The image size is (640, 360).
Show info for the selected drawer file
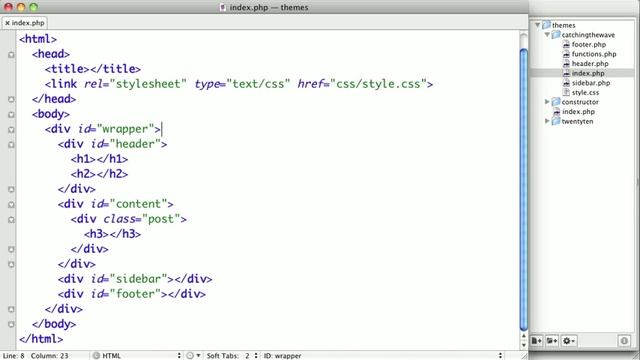[624, 340]
